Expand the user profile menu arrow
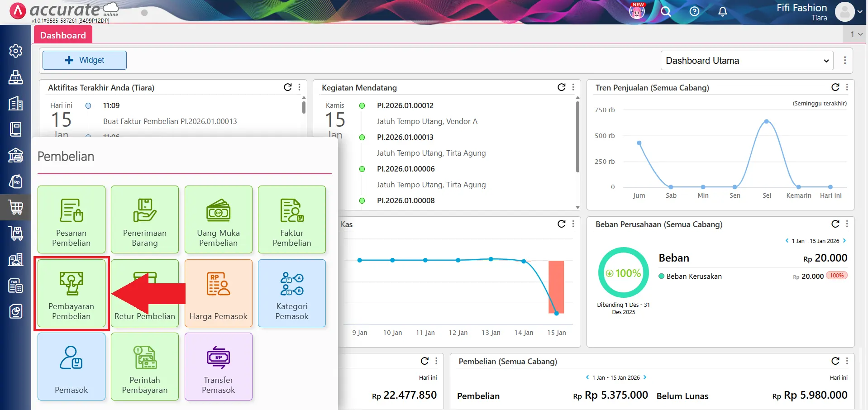 pyautogui.click(x=859, y=12)
